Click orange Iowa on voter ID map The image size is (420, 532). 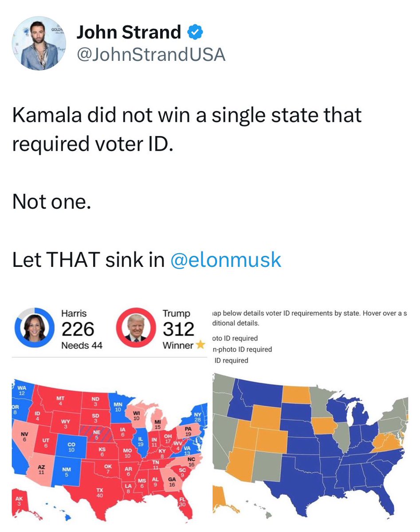click(323, 426)
